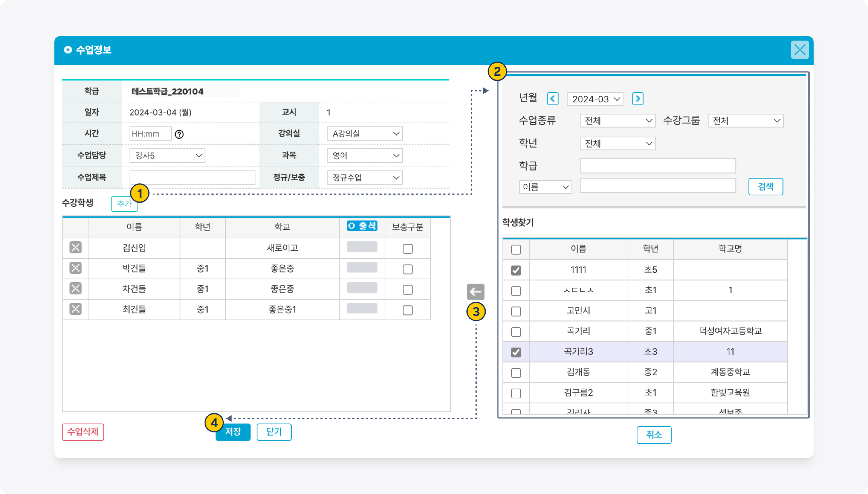The height and width of the screenshot is (494, 868).
Task: Uncheck the student 1111 checkbox
Action: [x=516, y=270]
